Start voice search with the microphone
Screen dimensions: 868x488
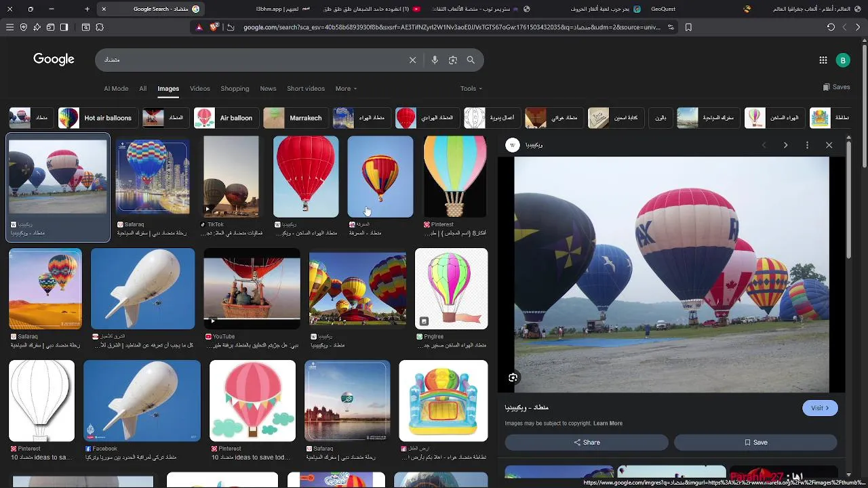pos(435,60)
